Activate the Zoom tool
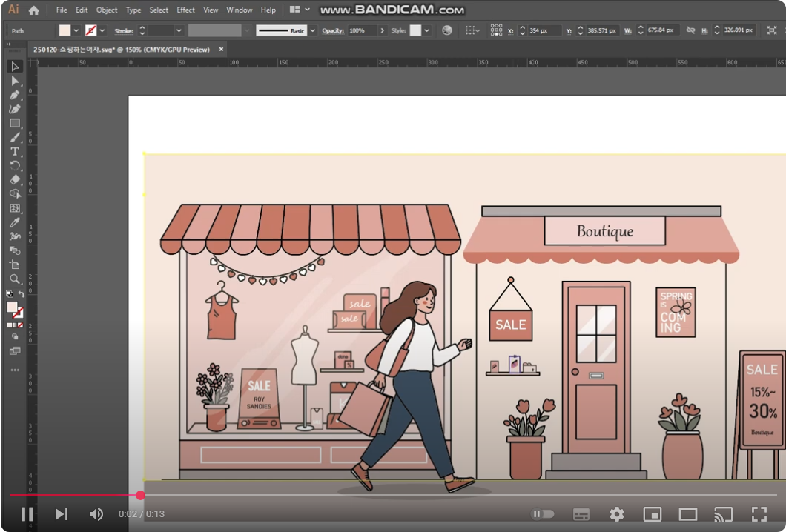This screenshot has height=532, width=786. coord(15,279)
